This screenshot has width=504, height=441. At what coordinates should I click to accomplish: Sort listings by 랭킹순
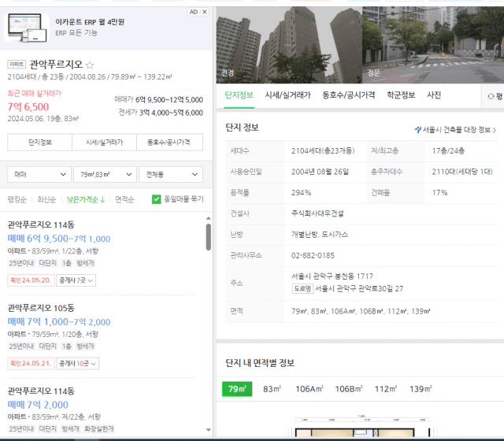[17, 199]
